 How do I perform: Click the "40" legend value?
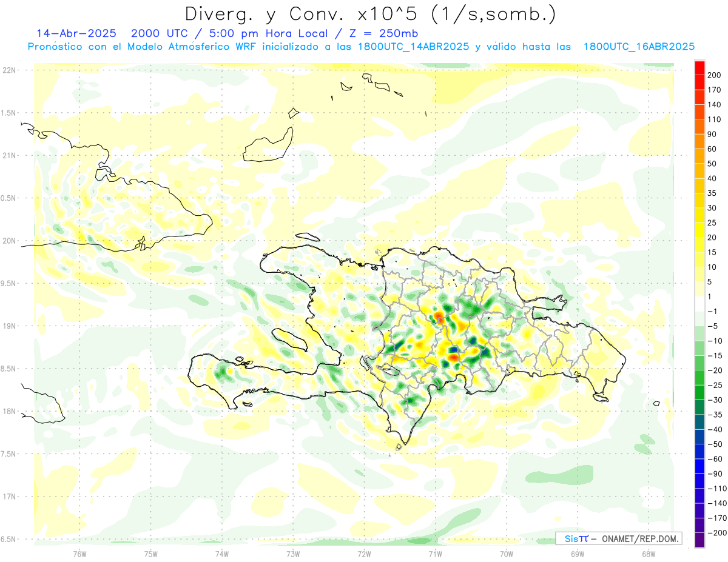pos(712,178)
